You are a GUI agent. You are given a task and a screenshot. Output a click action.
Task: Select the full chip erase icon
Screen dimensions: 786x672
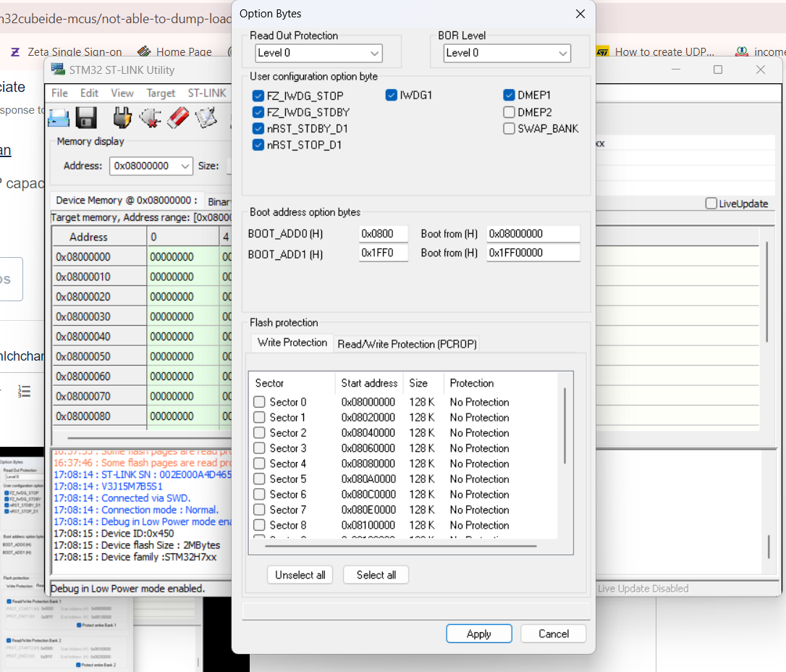[177, 117]
